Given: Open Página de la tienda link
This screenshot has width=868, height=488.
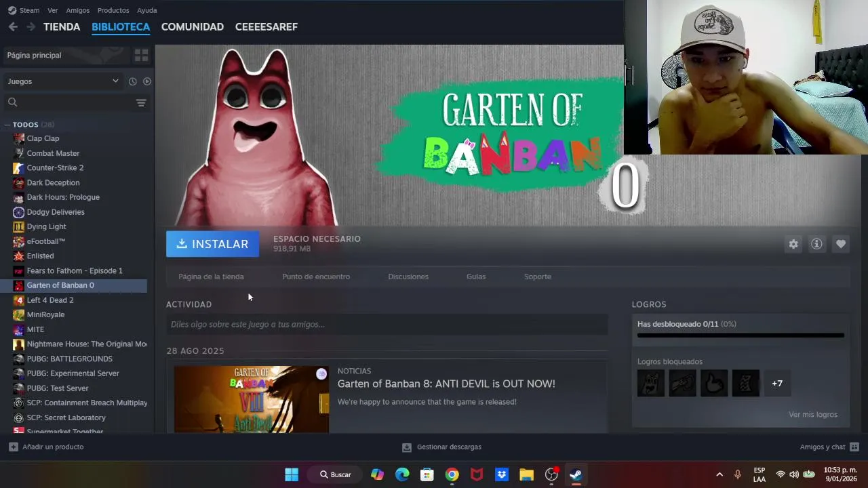Looking at the screenshot, I should click(211, 277).
